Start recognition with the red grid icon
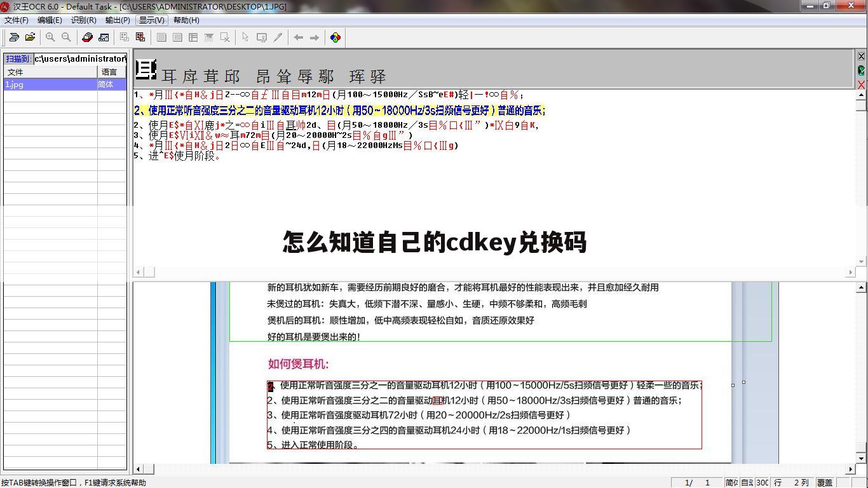Screen dimensions: 868x488 [140, 37]
